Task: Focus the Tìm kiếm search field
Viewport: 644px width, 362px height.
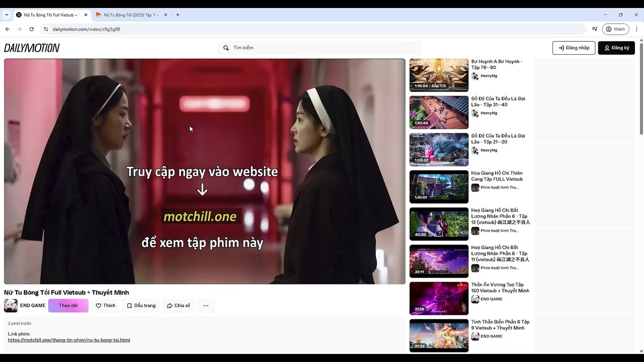Action: coord(319,48)
